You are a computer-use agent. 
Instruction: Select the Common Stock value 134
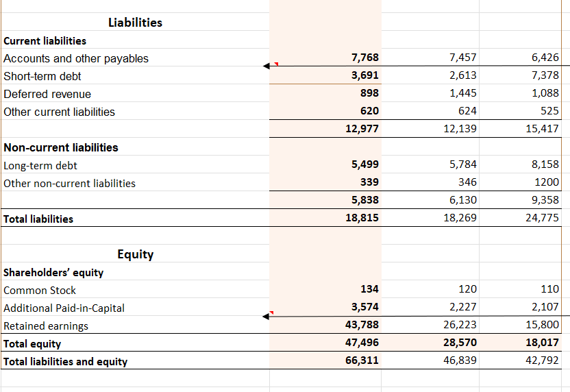325,289
